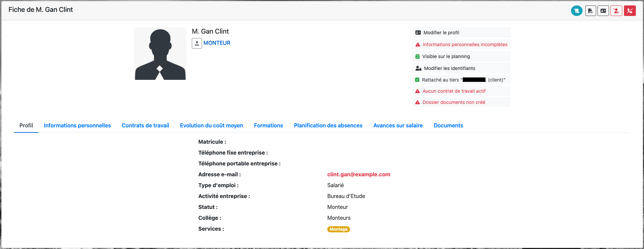
Task: Open the Documents tab
Action: 448,125
